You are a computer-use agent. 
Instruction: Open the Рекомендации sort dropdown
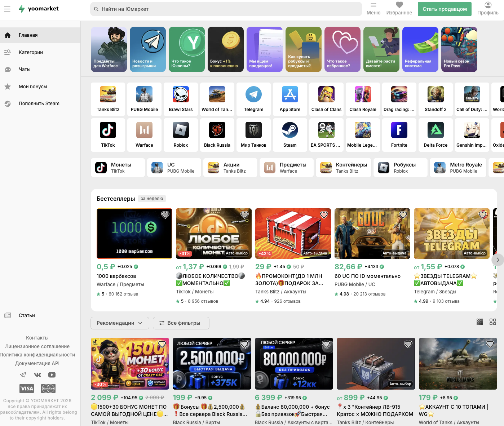tap(120, 323)
